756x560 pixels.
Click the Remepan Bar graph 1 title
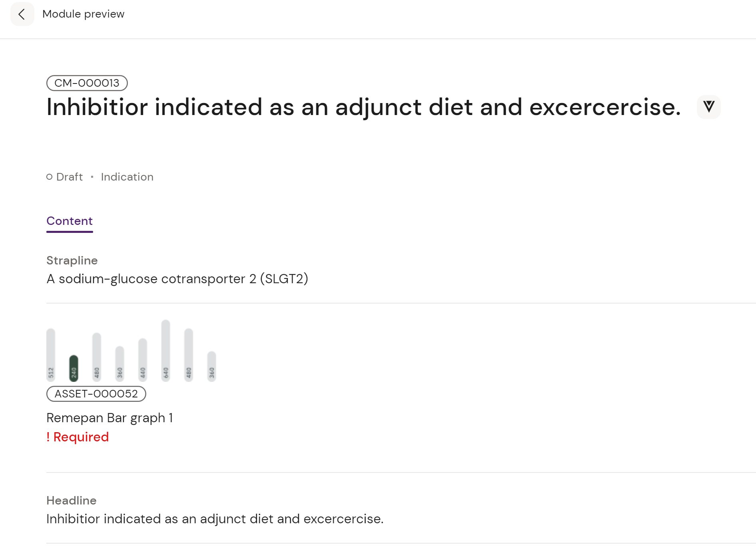(109, 418)
